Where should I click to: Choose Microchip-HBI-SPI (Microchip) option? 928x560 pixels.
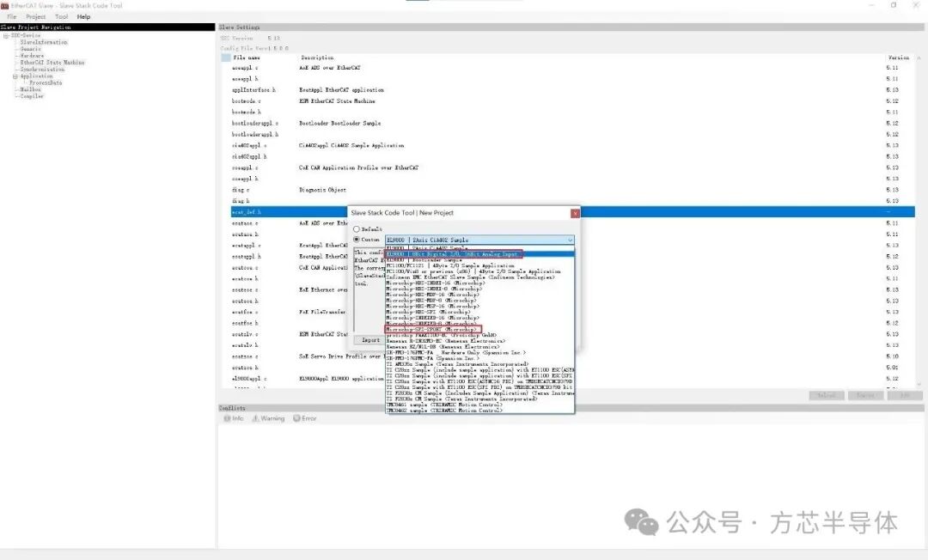pyautogui.click(x=479, y=312)
